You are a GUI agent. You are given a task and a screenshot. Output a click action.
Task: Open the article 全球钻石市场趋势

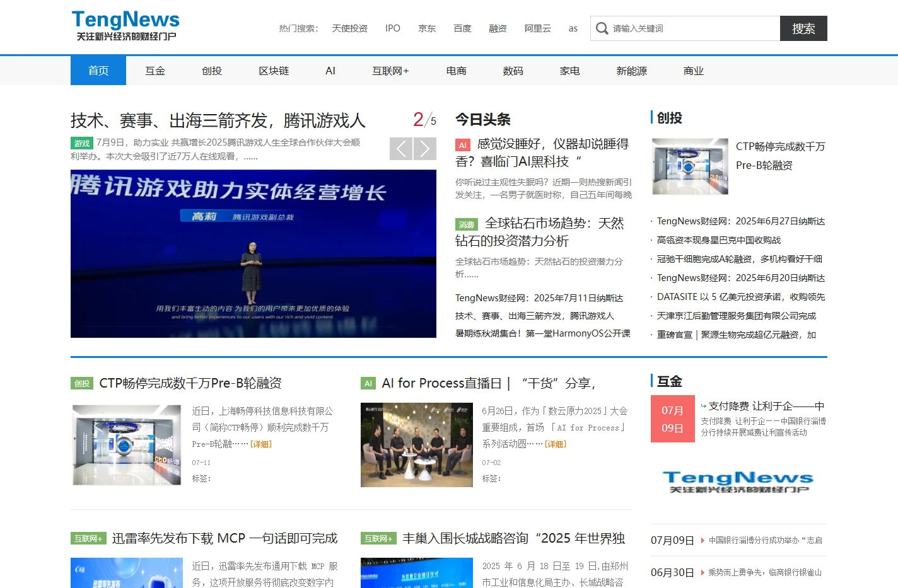coord(540,232)
